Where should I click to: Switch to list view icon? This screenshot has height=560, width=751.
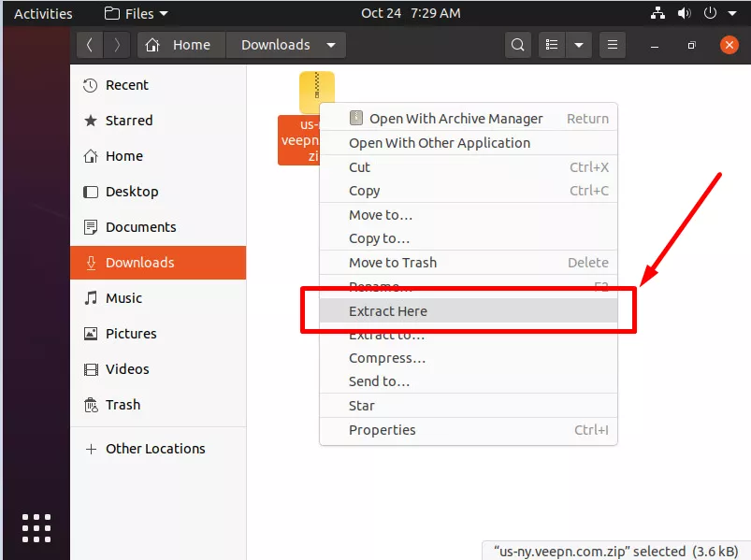[x=552, y=45]
